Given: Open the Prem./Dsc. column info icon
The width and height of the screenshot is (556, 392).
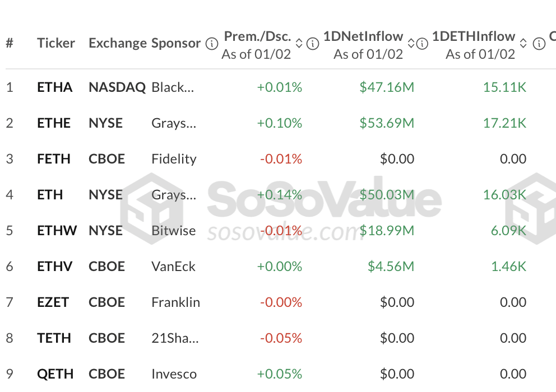Looking at the screenshot, I should click(x=313, y=44).
